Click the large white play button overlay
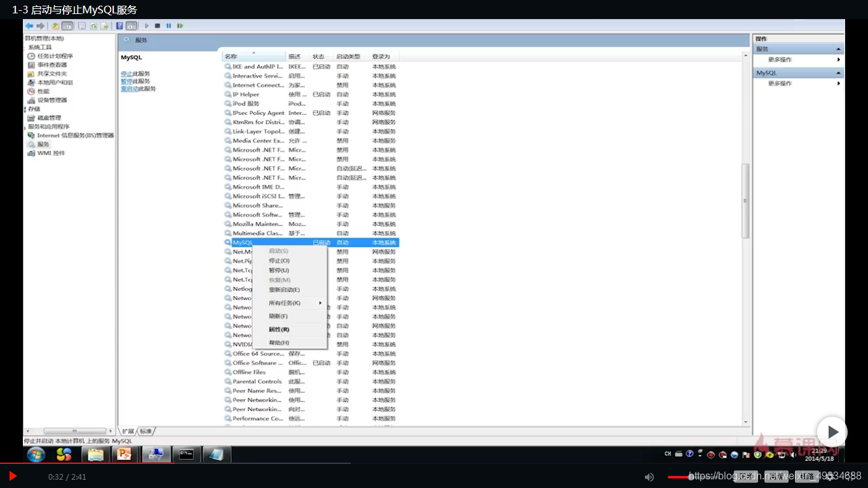 coord(832,432)
